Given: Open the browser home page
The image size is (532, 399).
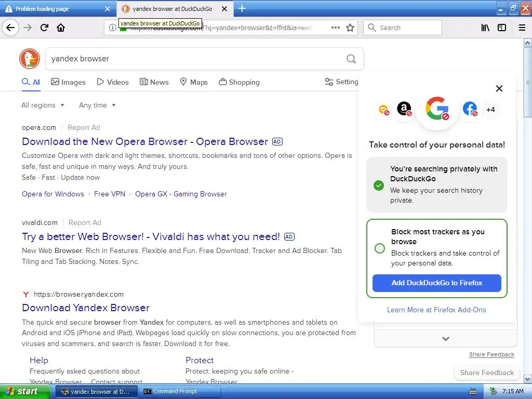Looking at the screenshot, I should [61, 28].
